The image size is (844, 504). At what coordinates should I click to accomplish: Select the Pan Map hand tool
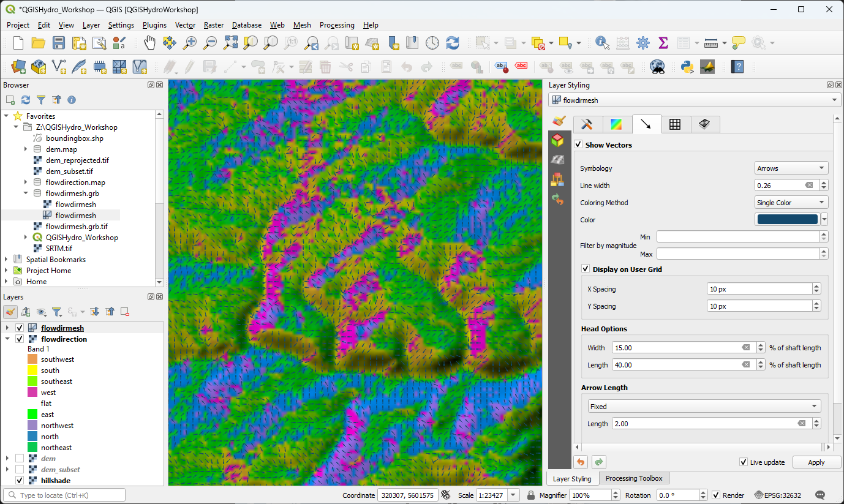(x=149, y=43)
